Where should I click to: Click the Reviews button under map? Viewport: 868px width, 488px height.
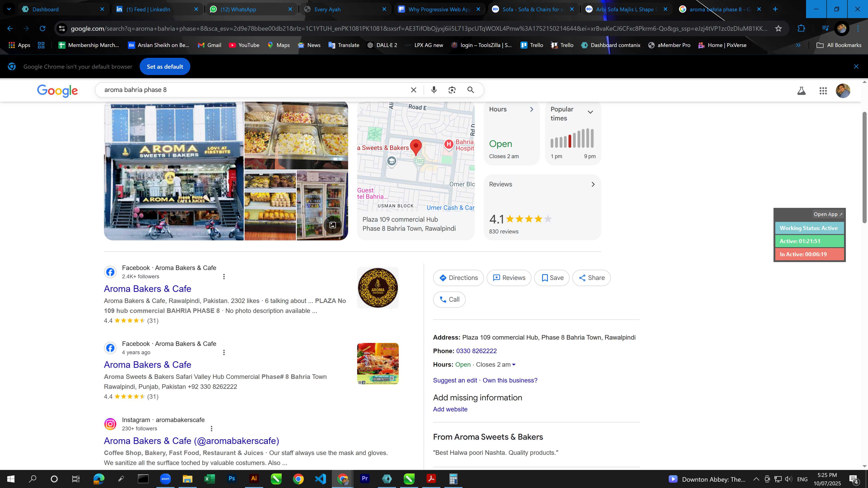click(x=509, y=278)
